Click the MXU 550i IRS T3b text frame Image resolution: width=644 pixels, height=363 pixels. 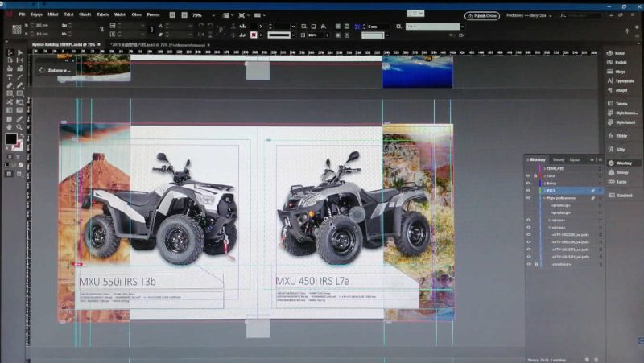pos(151,281)
